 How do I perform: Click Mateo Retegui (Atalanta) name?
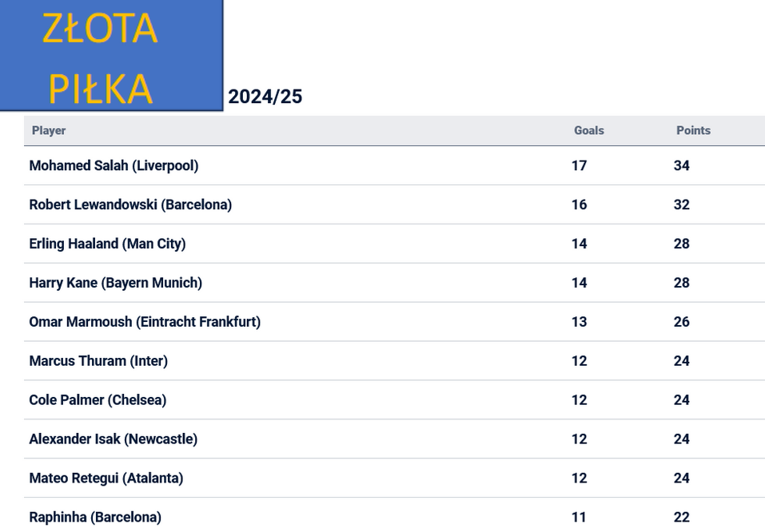(x=106, y=478)
